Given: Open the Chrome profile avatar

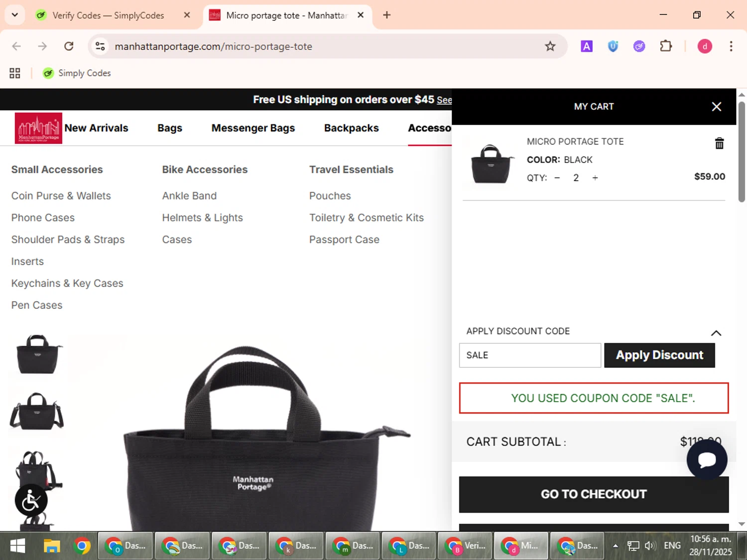Looking at the screenshot, I should 705,46.
